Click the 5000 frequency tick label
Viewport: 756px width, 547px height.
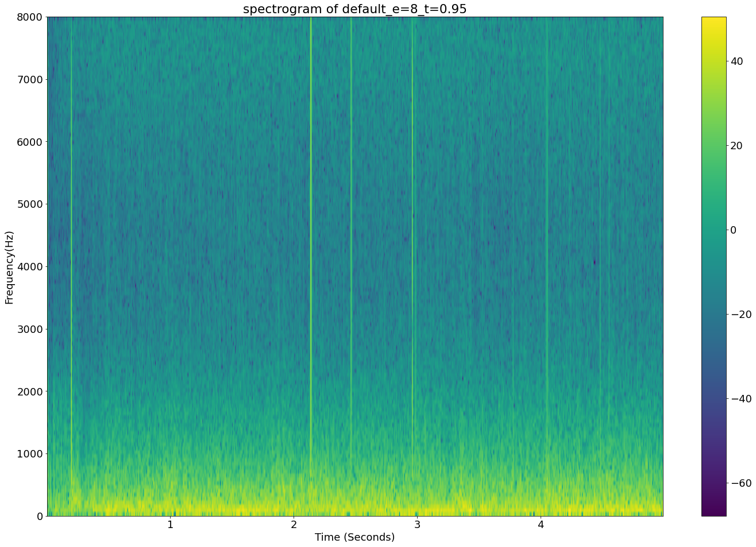[31, 204]
